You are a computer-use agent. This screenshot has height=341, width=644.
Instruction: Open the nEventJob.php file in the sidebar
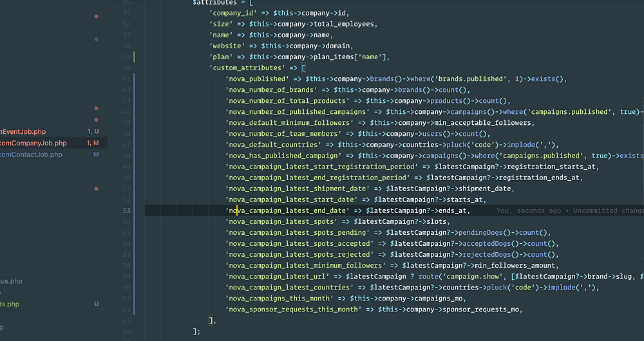coord(23,132)
